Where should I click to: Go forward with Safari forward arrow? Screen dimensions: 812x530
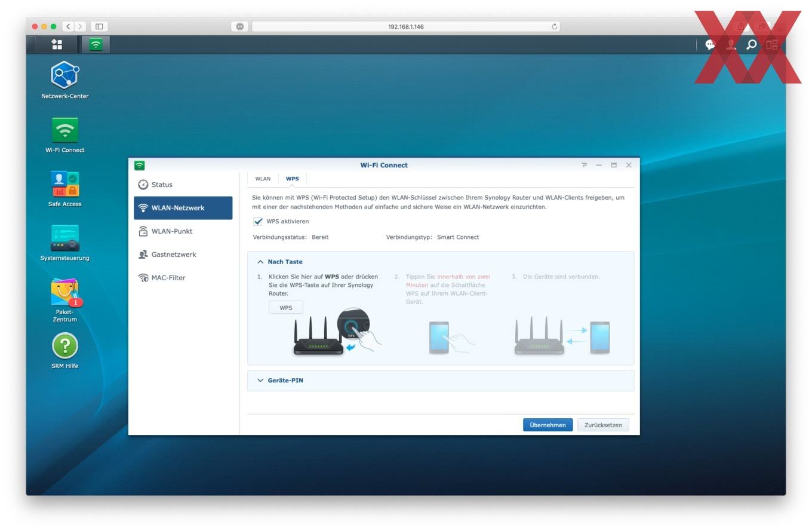pyautogui.click(x=81, y=26)
